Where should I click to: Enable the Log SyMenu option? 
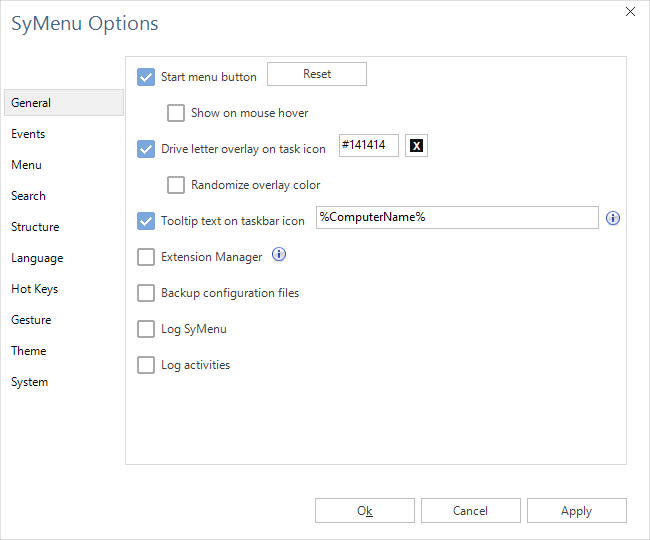point(146,329)
